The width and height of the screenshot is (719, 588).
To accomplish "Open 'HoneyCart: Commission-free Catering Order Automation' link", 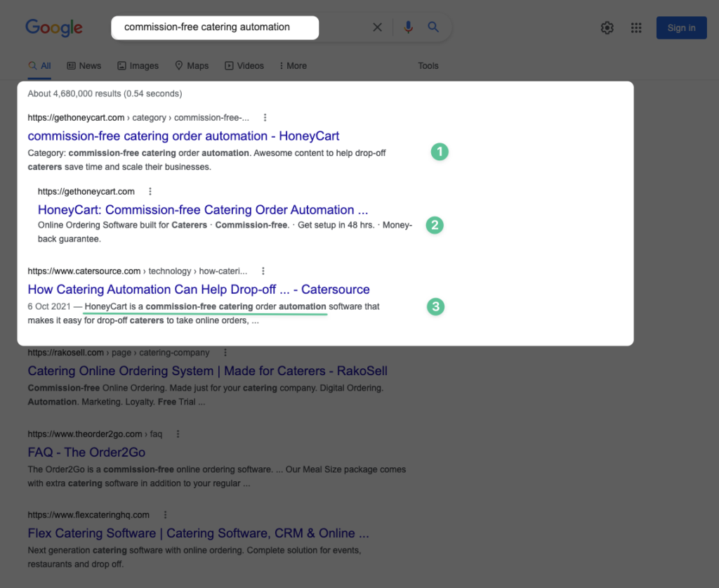I will 203,210.
